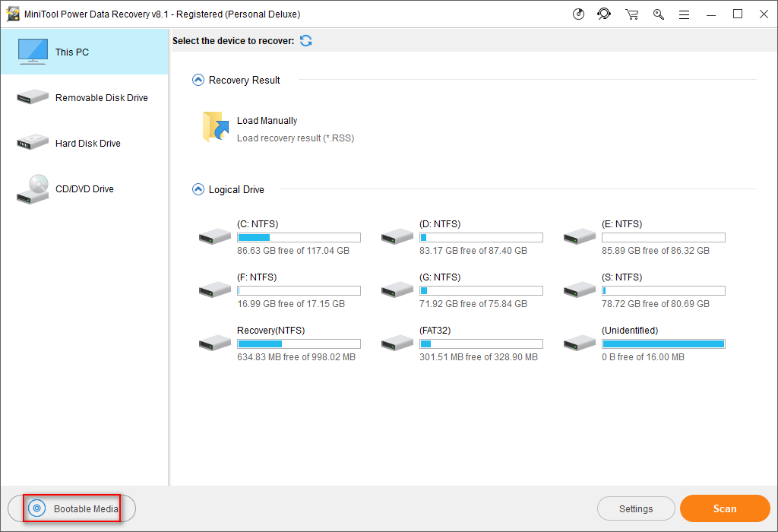Click the MiniTool app logo icon
This screenshot has width=778, height=532.
pos(12,14)
